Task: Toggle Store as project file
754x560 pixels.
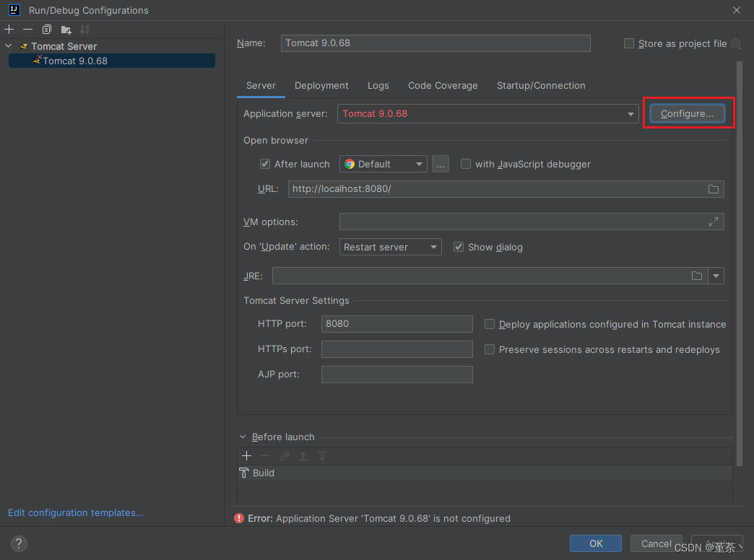Action: (x=628, y=43)
